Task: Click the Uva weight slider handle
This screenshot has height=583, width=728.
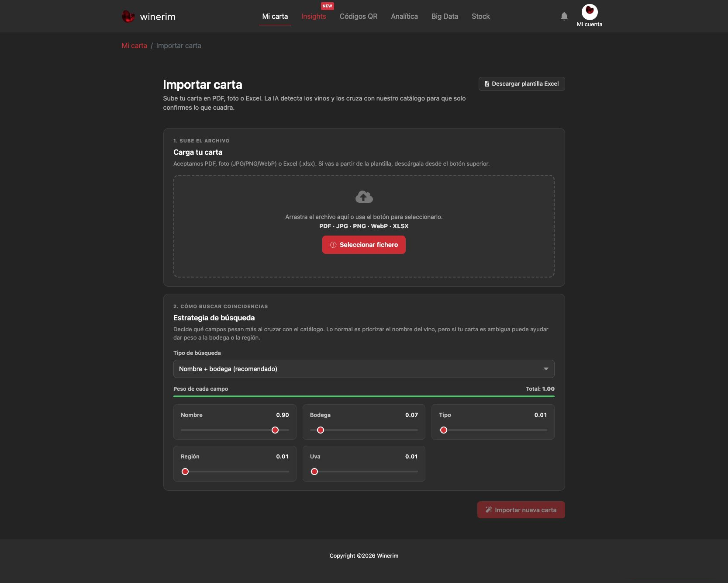Action: coord(314,472)
